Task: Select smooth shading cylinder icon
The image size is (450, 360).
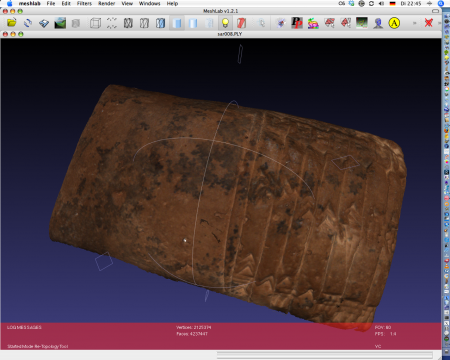Action: pos(193,23)
